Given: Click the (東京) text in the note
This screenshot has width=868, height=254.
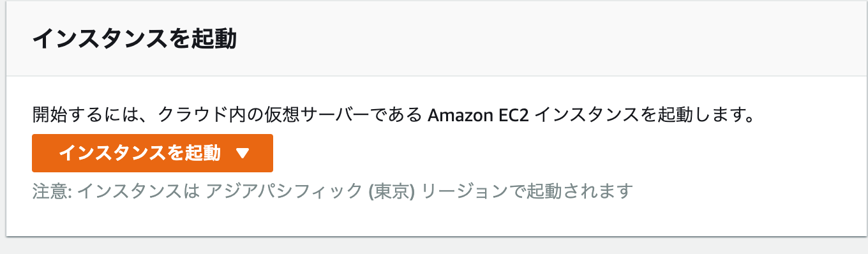Looking at the screenshot, I should (x=392, y=191).
